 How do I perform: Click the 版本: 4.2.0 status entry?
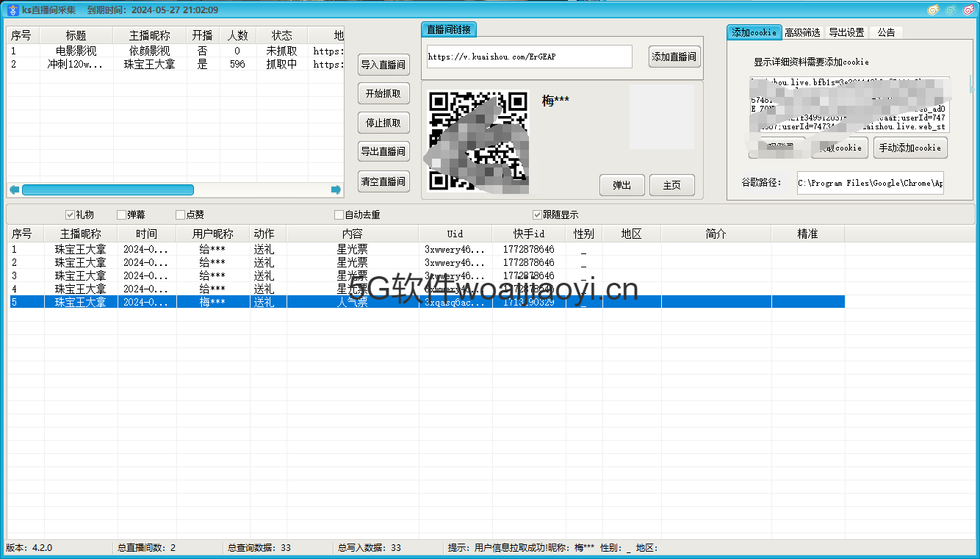pyautogui.click(x=29, y=548)
